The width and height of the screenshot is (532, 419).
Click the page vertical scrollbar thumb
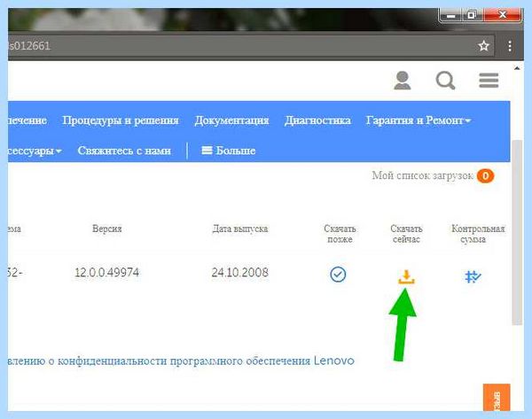coord(517,232)
